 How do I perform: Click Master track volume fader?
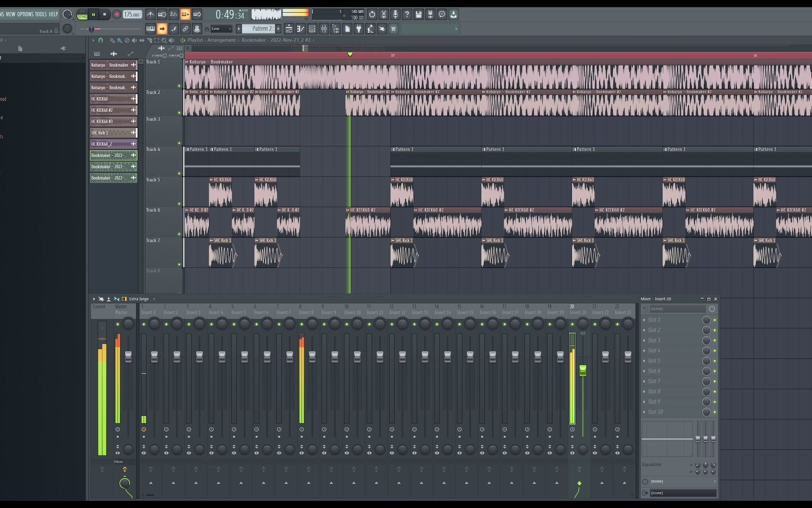[128, 357]
